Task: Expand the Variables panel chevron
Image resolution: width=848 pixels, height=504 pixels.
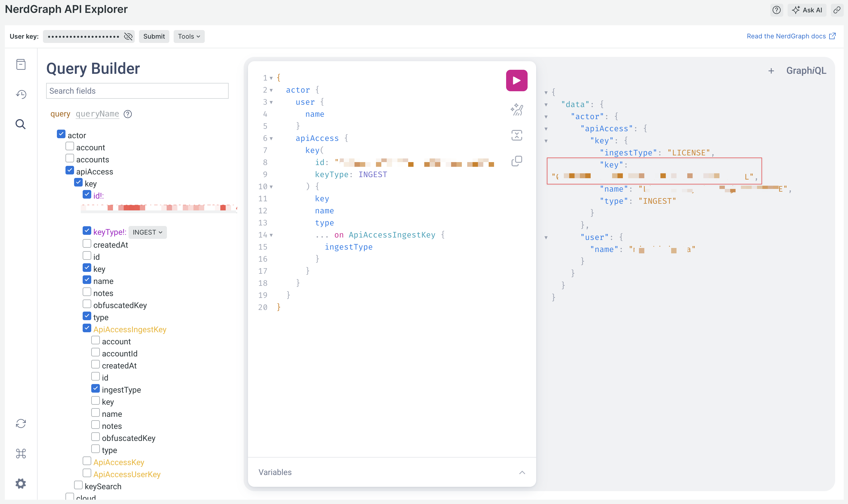Action: [522, 472]
